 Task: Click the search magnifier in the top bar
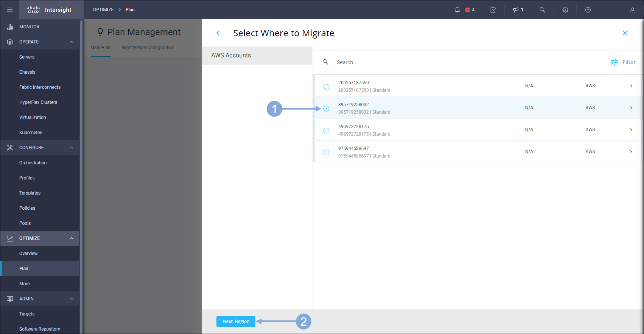(x=543, y=10)
